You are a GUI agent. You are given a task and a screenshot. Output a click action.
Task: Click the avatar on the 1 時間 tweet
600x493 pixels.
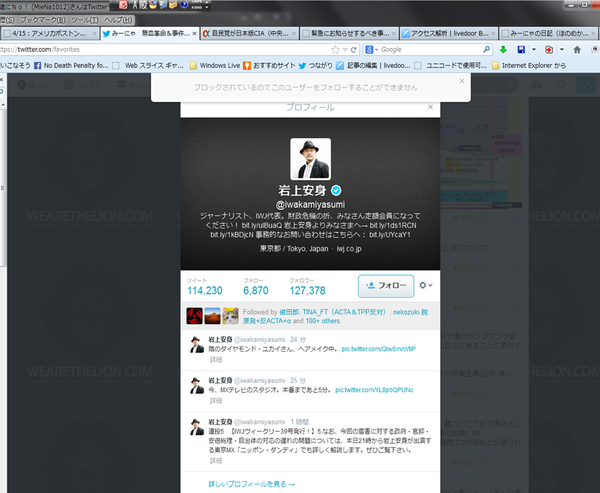pyautogui.click(x=197, y=427)
